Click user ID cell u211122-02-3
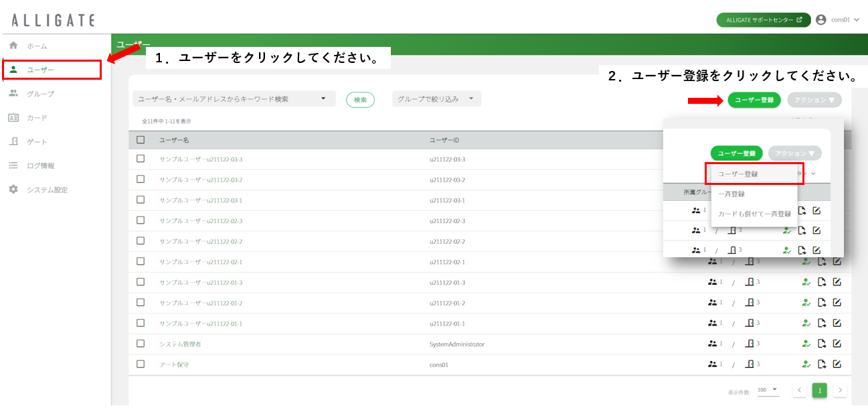This screenshot has height=408, width=868. point(447,221)
